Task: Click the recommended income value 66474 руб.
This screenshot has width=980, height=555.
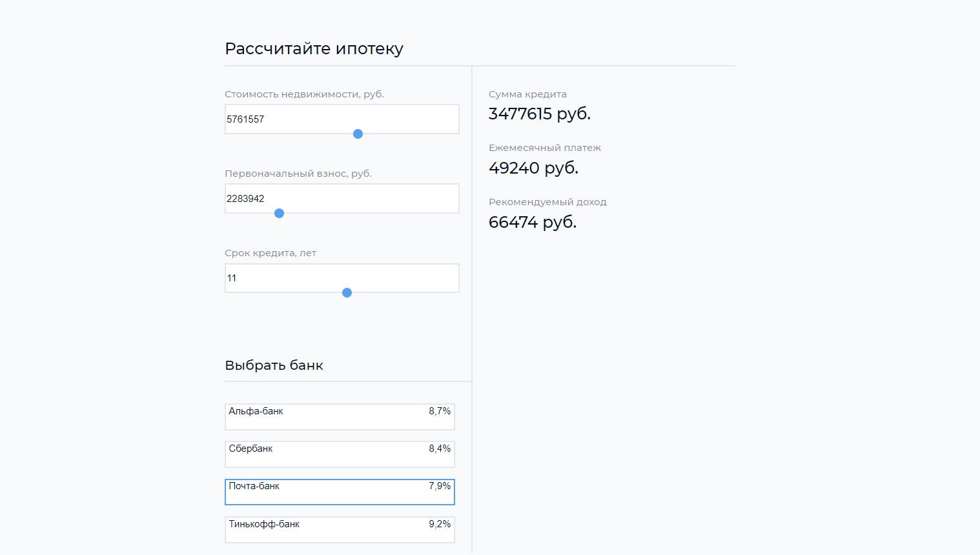Action: 533,222
